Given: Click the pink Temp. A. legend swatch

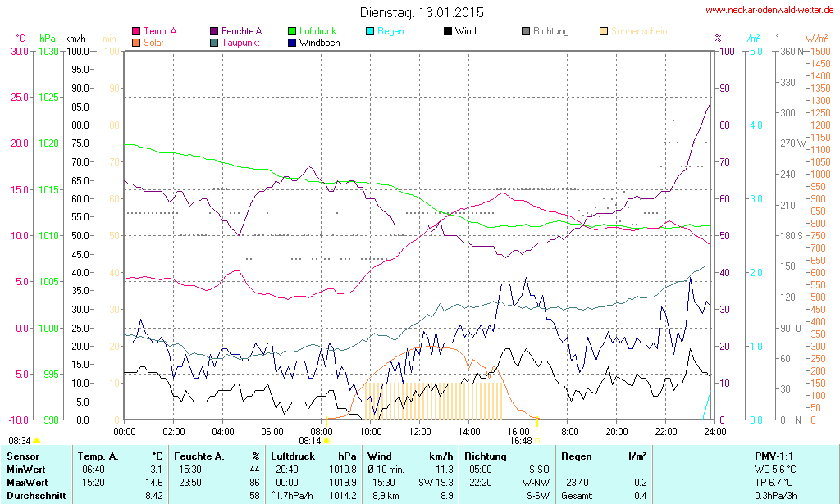Looking at the screenshot, I should (136, 31).
